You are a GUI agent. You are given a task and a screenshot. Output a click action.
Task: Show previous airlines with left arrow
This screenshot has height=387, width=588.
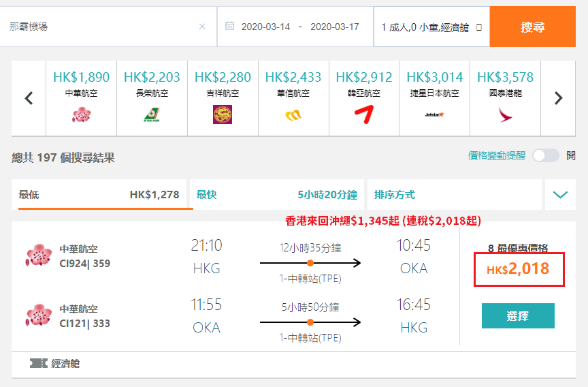click(x=29, y=98)
